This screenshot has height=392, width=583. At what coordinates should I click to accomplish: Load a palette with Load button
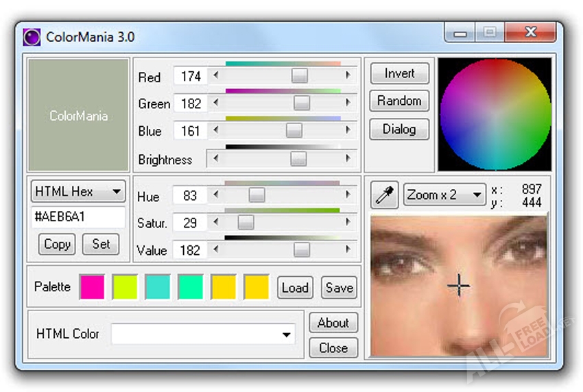click(295, 287)
